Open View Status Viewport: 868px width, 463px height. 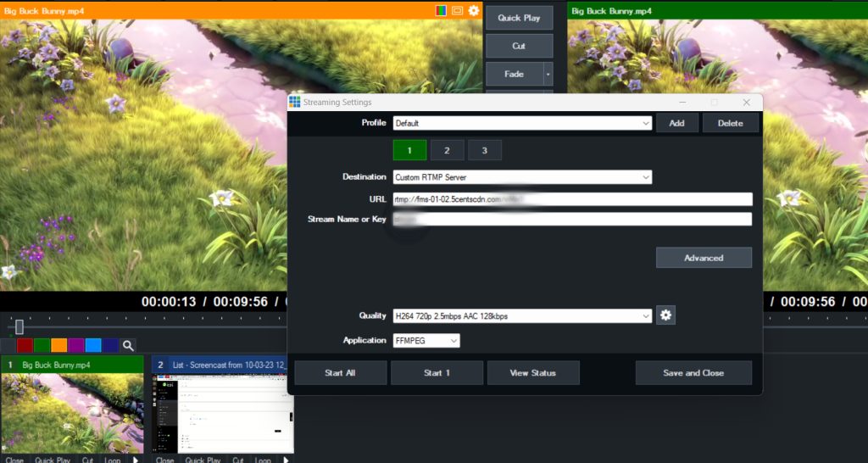[532, 373]
